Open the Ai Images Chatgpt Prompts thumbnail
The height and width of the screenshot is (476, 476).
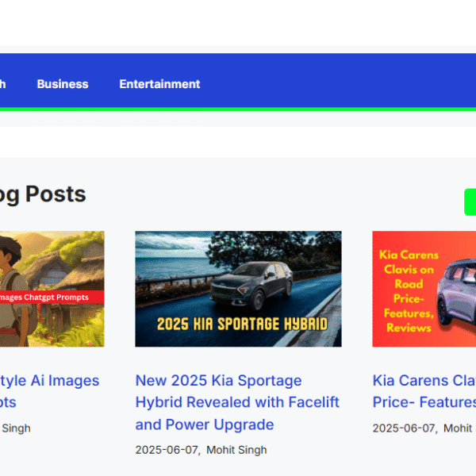pos(52,289)
